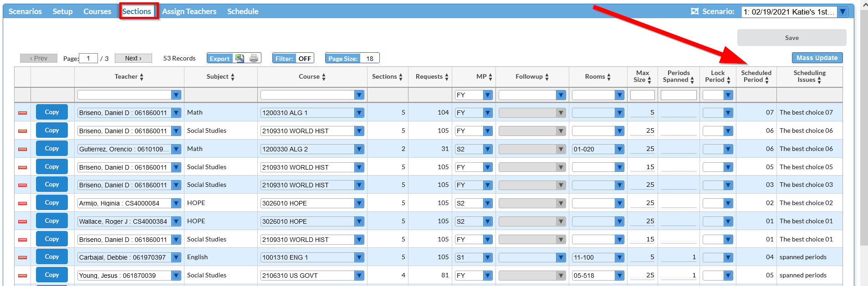Remove the Carbajal, Debbie English row
This screenshot has height=286, width=868.
pyautogui.click(x=22, y=257)
